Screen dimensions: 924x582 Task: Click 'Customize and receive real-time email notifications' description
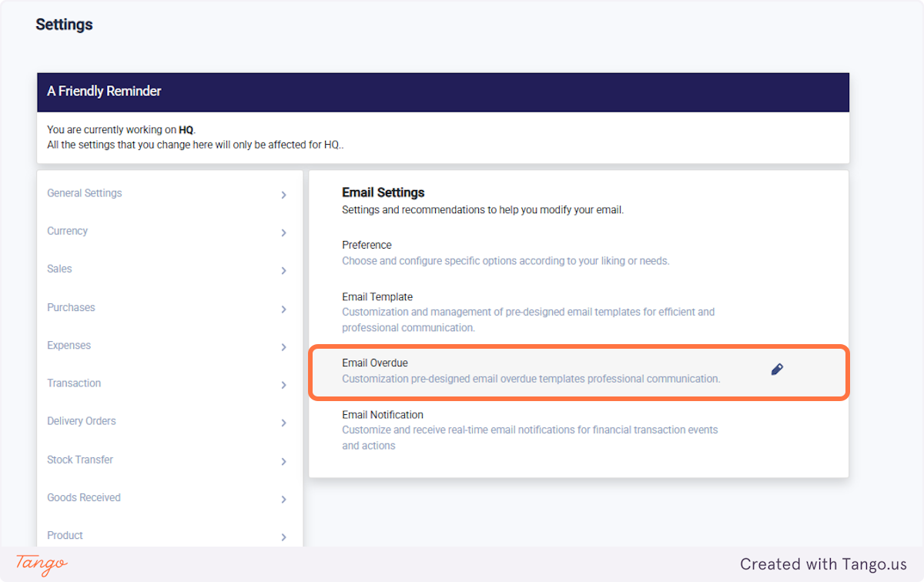530,437
